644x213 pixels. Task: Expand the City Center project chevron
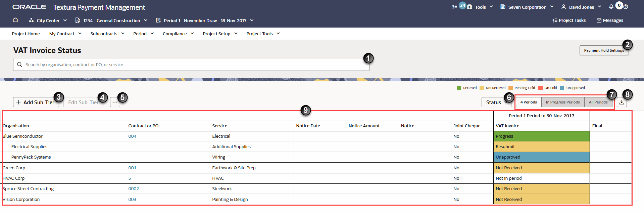coord(65,20)
